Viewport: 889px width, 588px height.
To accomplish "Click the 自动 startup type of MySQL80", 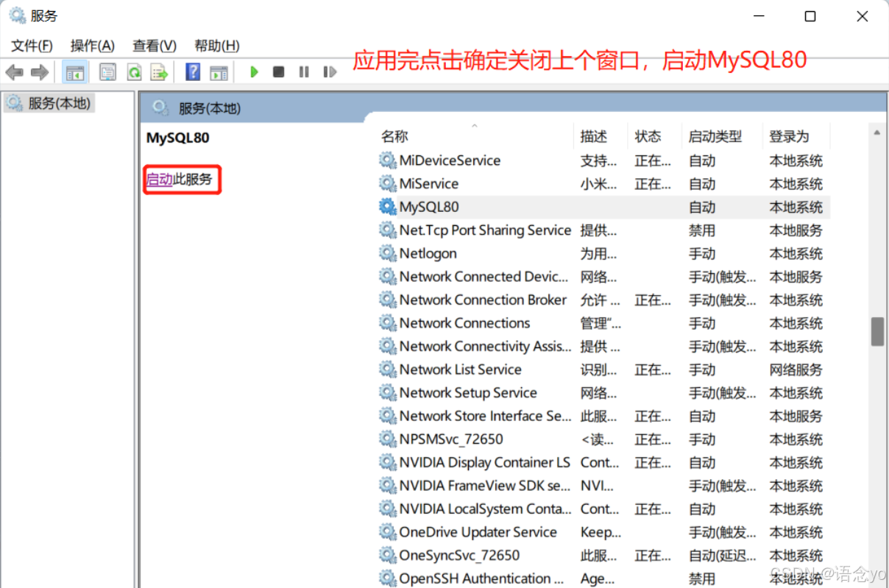I will pos(702,207).
